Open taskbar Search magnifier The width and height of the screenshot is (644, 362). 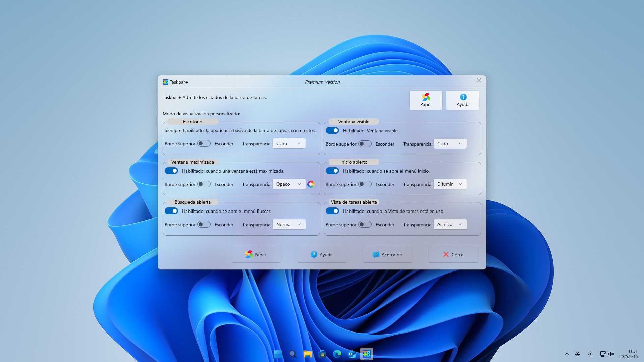[x=293, y=354]
